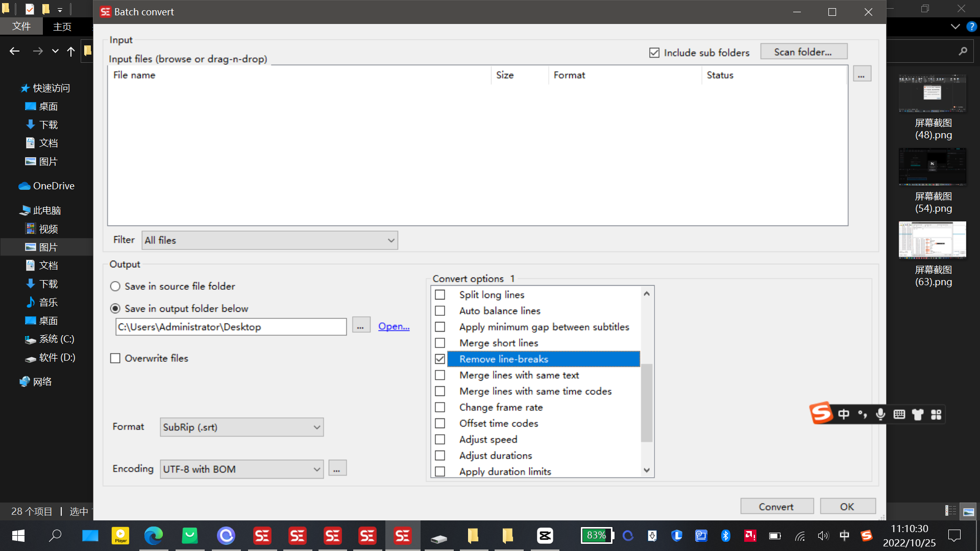Expand the SubRip format dropdown
This screenshot has height=551, width=980.
coord(242,427)
